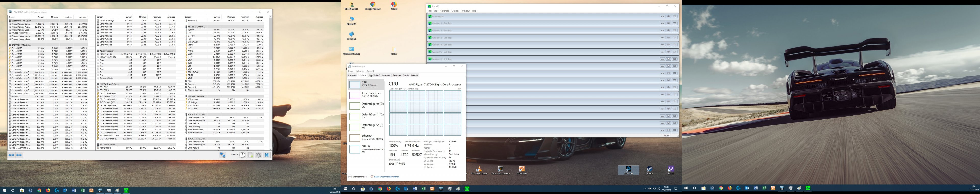980x194 pixels.
Task: Open Systemsteuerung desktop icon
Action: pyautogui.click(x=351, y=51)
